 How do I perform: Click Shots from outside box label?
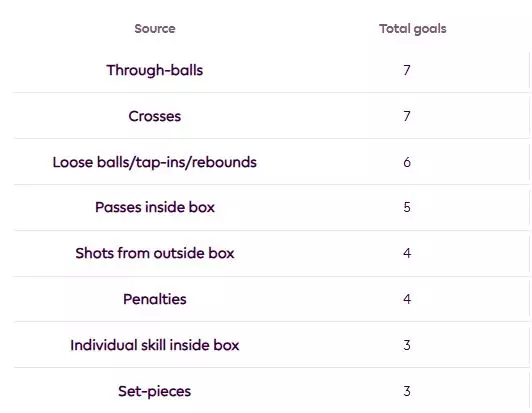coord(155,253)
